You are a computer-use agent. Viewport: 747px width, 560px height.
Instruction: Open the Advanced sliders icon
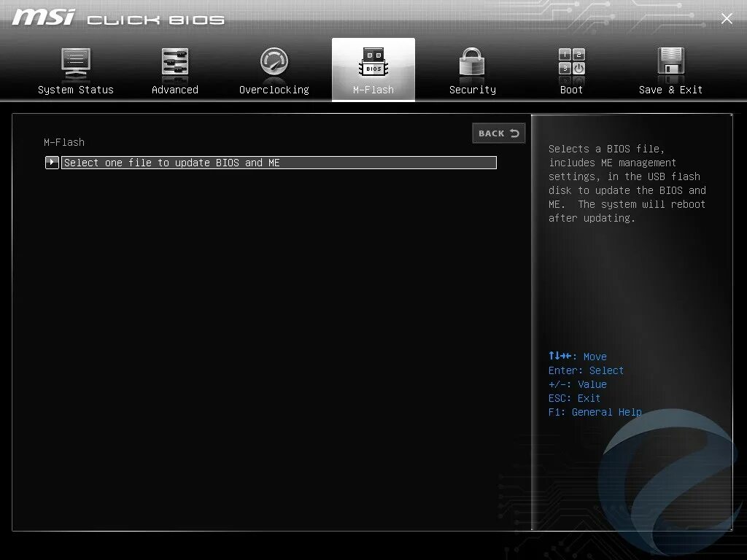175,61
